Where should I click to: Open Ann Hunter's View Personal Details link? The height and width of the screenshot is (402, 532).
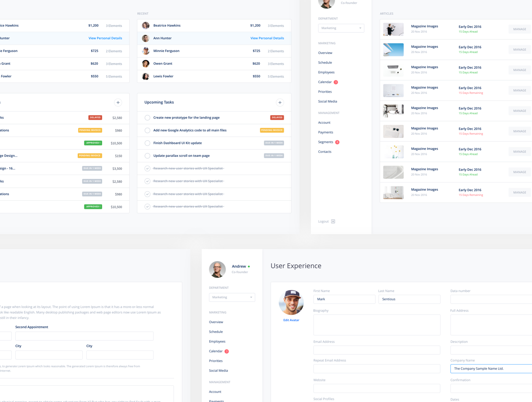267,38
